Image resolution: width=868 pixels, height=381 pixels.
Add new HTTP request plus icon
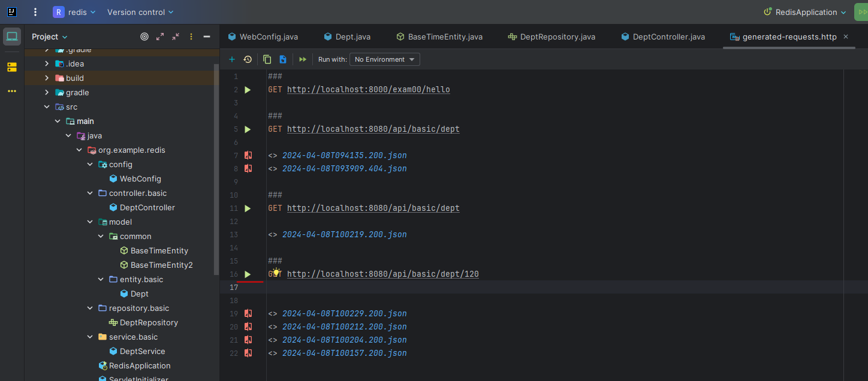232,59
